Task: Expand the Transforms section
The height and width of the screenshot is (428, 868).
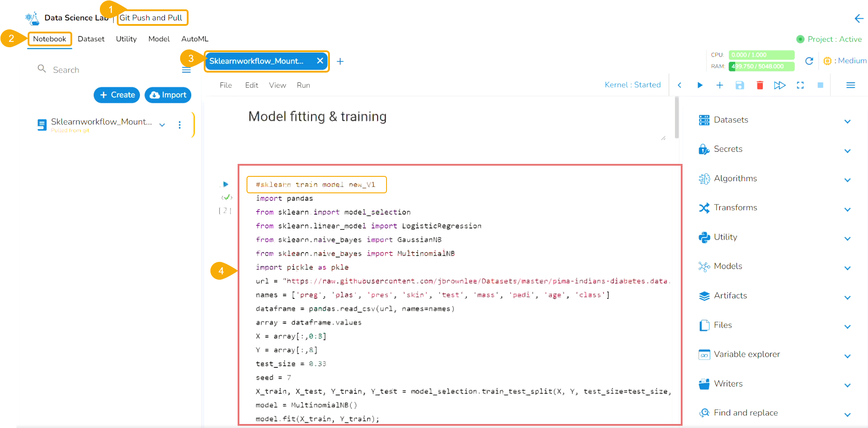Action: coord(847,209)
